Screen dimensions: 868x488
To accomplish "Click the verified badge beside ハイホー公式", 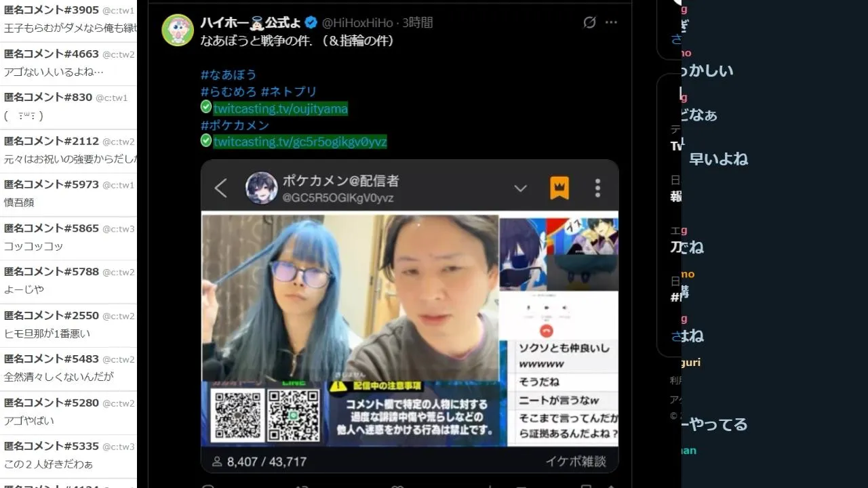I will coord(311,22).
